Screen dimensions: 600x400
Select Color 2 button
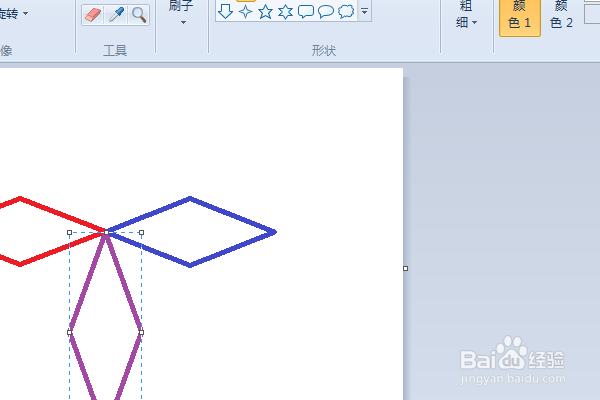561,17
